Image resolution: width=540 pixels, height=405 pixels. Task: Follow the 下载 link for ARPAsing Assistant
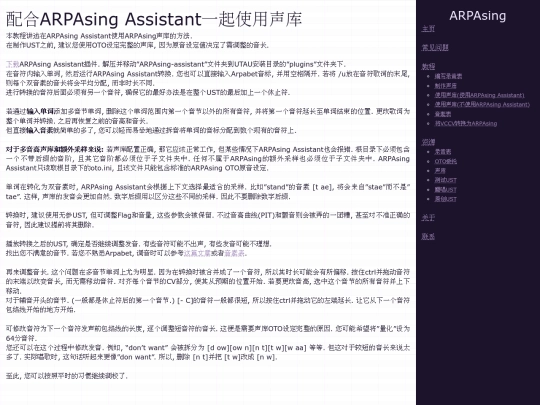point(12,64)
